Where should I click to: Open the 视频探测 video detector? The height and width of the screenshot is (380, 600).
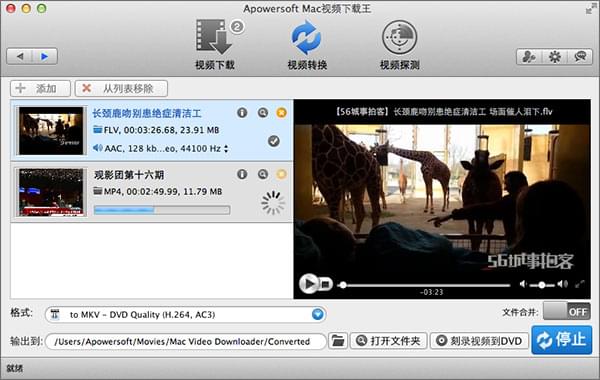tap(399, 44)
